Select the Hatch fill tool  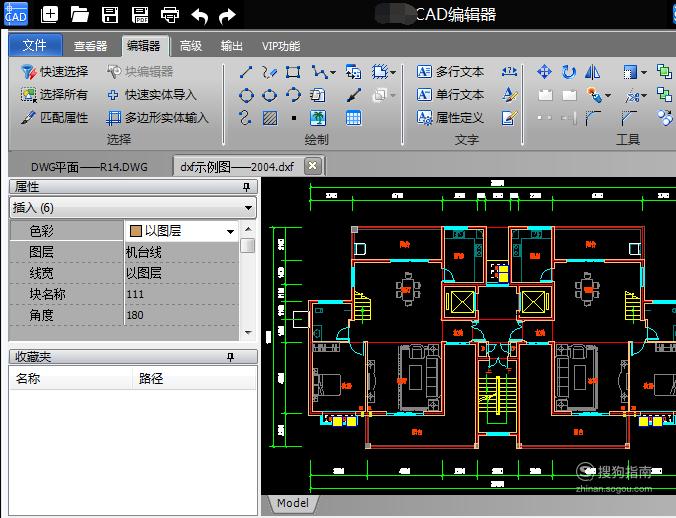click(x=270, y=118)
